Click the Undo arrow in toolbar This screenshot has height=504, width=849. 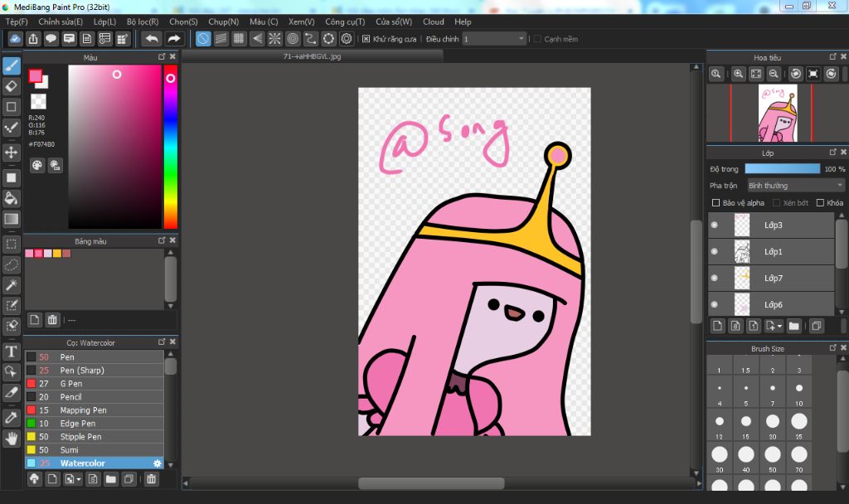pos(153,39)
